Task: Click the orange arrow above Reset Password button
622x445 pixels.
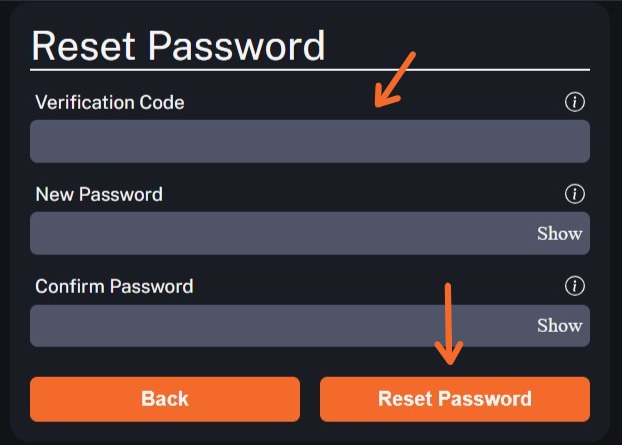Action: 449,324
